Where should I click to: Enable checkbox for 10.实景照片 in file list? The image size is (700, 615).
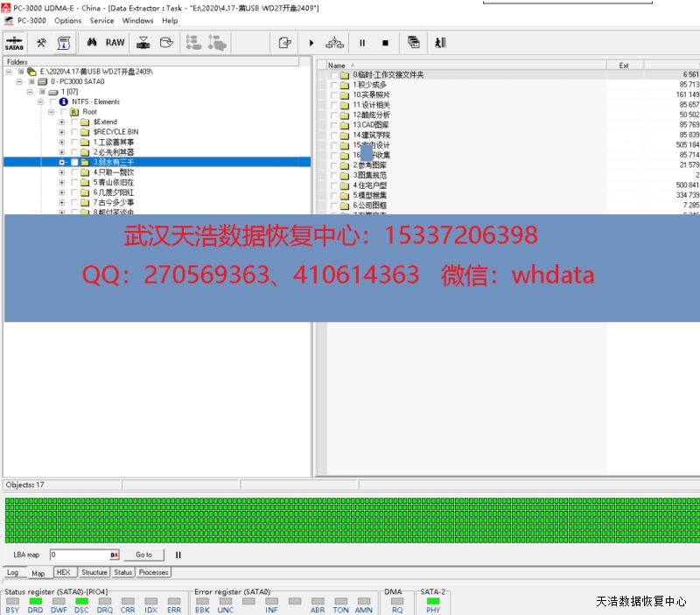pos(333,94)
